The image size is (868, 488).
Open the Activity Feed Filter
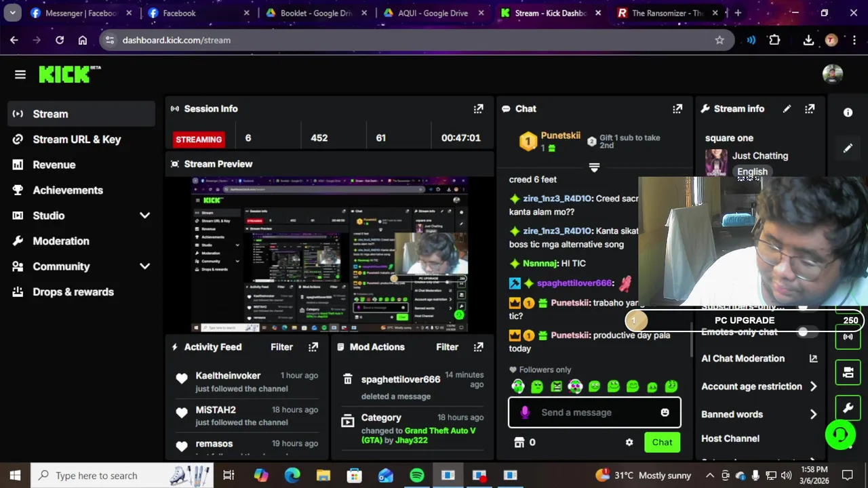click(281, 347)
